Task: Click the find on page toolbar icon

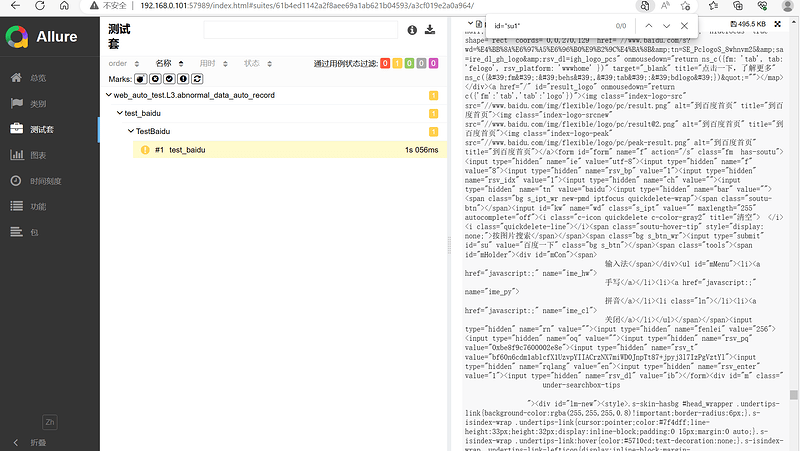Action: click(645, 6)
